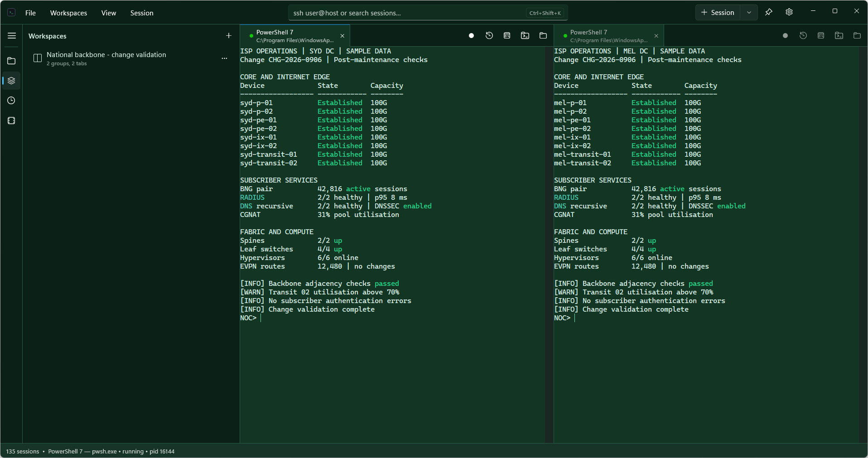
Task: Open more options for National backbone workspace
Action: pyautogui.click(x=224, y=58)
